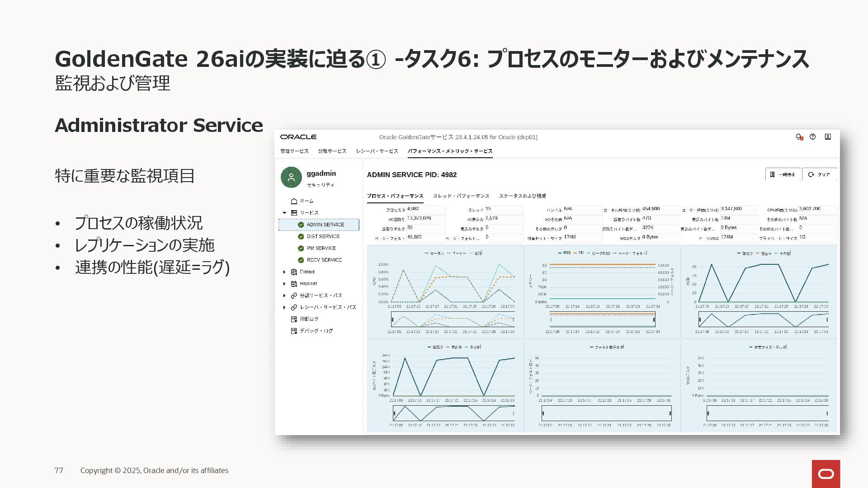Open the notifications bell icon
Viewport: 868px width, 488px height.
798,137
